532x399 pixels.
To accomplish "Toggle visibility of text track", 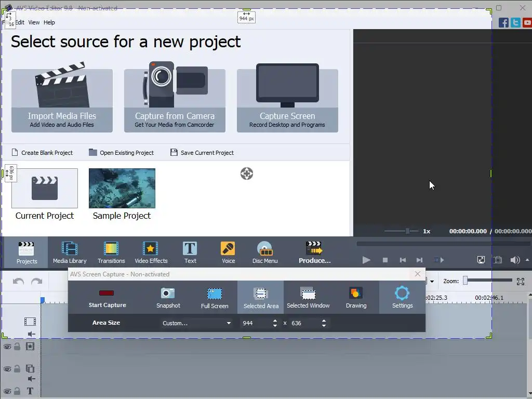I will coord(7,391).
